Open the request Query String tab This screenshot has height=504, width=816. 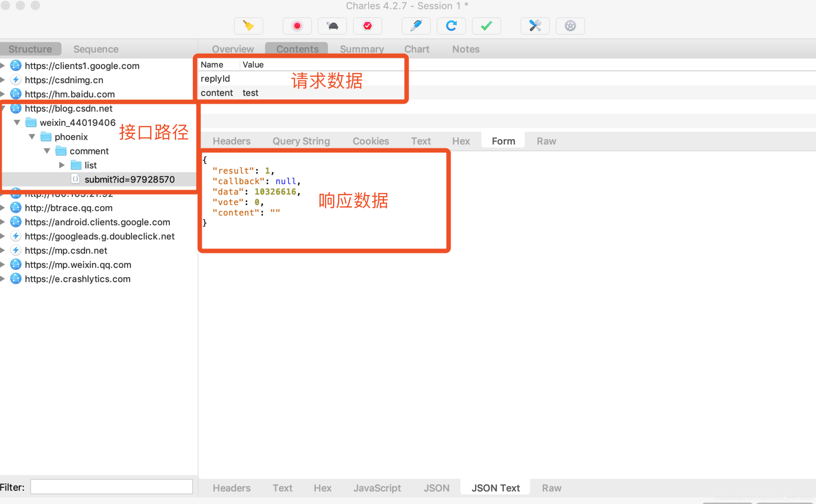point(301,141)
